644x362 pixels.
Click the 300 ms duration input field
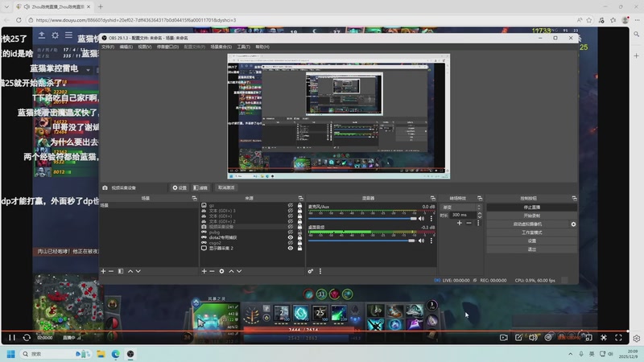click(x=464, y=215)
